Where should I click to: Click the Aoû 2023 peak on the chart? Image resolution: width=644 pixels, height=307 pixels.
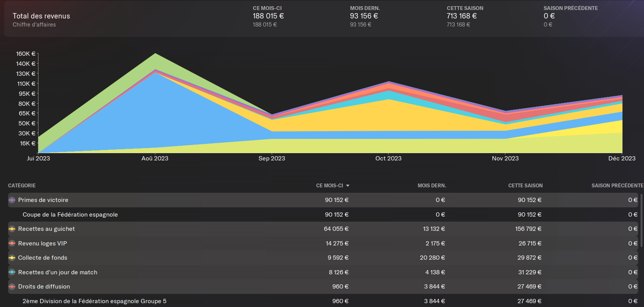[155, 53]
